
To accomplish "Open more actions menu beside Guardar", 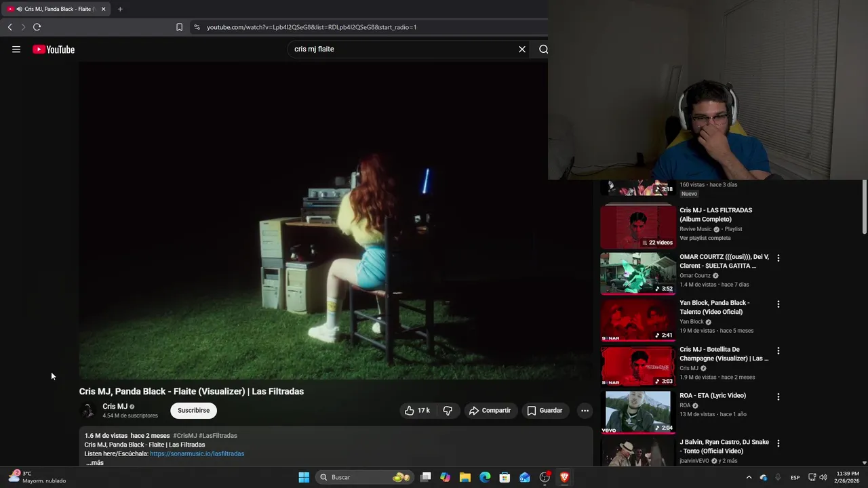I will pos(585,411).
